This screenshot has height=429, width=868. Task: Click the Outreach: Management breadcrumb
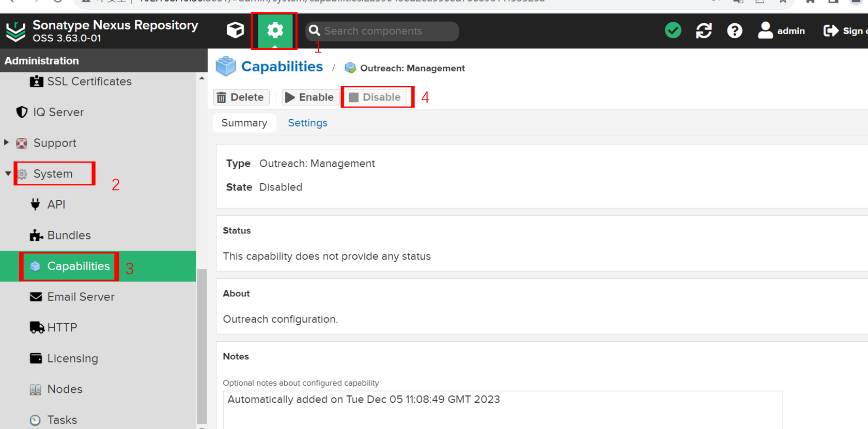click(x=412, y=68)
